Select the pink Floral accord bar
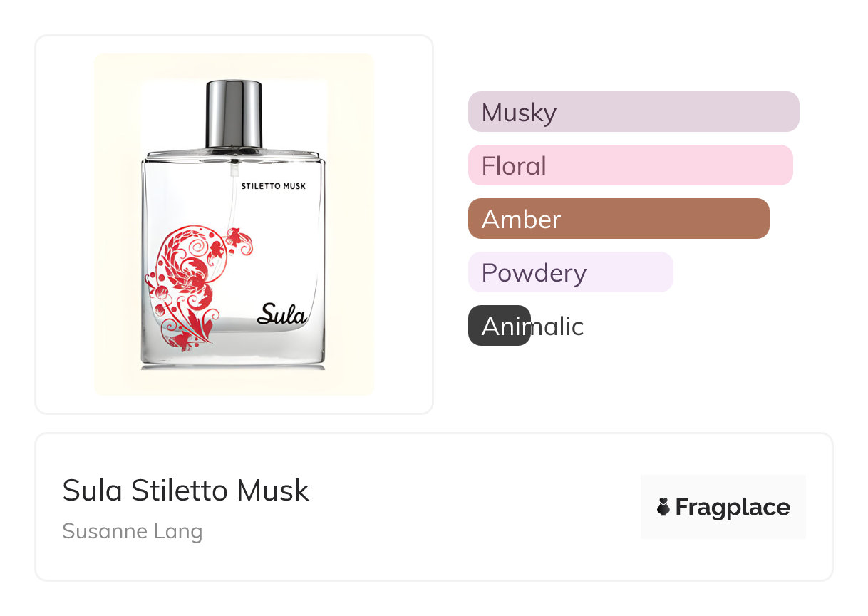 point(630,165)
